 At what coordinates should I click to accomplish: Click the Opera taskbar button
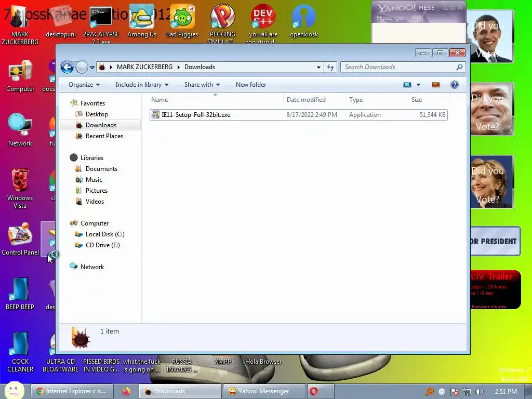point(320,391)
